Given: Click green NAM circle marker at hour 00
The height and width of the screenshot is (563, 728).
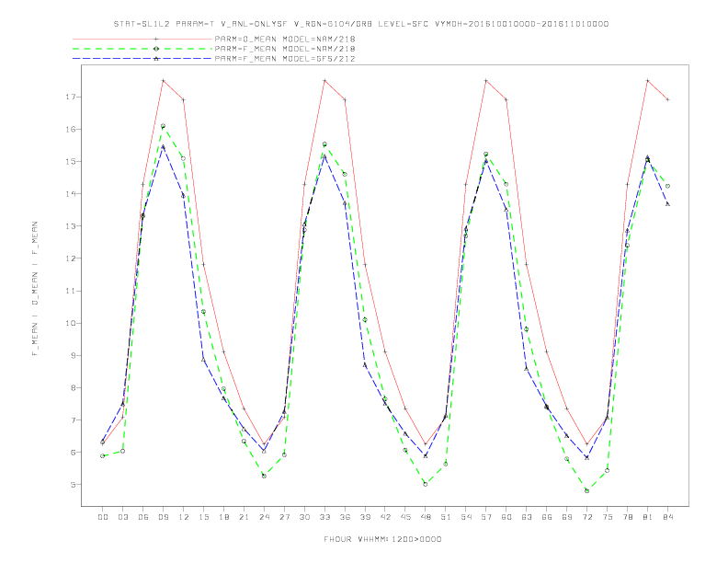Looking at the screenshot, I should pyautogui.click(x=103, y=455).
